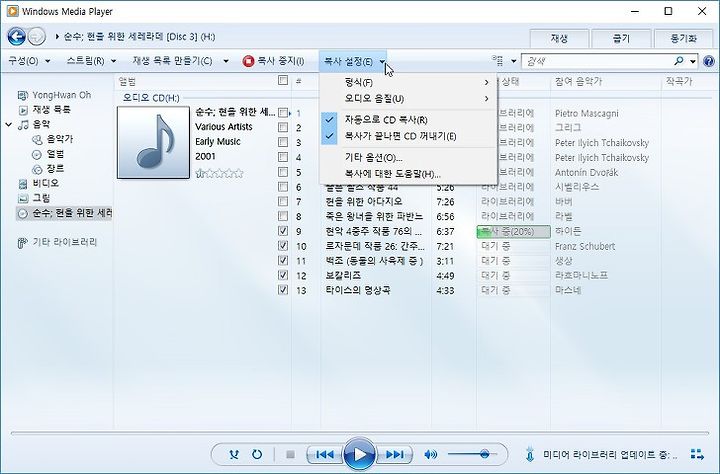720x474 pixels.
Task: Open 복사에 대한 도움말(H)... entry
Action: pyautogui.click(x=409, y=174)
